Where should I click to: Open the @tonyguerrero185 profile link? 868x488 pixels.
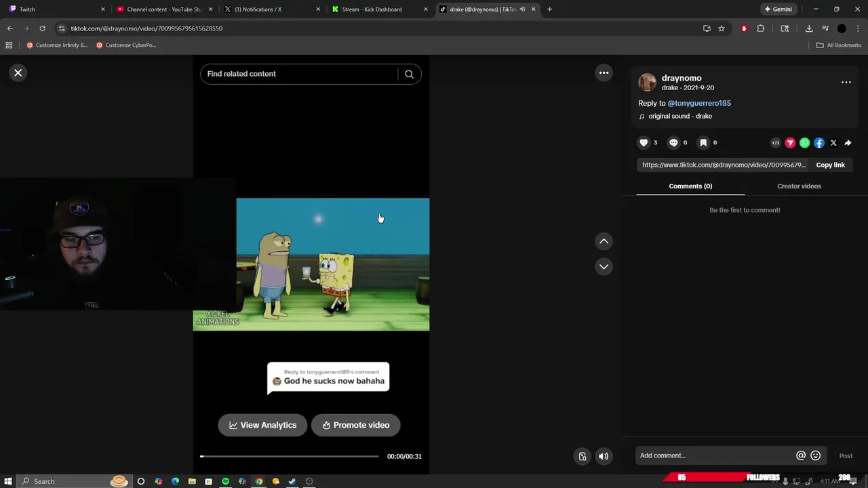[x=699, y=103]
